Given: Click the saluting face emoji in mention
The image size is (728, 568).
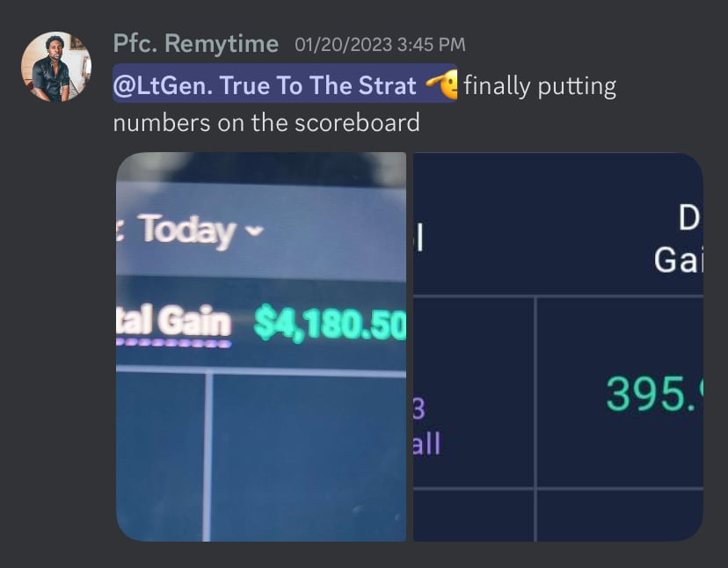Looking at the screenshot, I should point(442,84).
